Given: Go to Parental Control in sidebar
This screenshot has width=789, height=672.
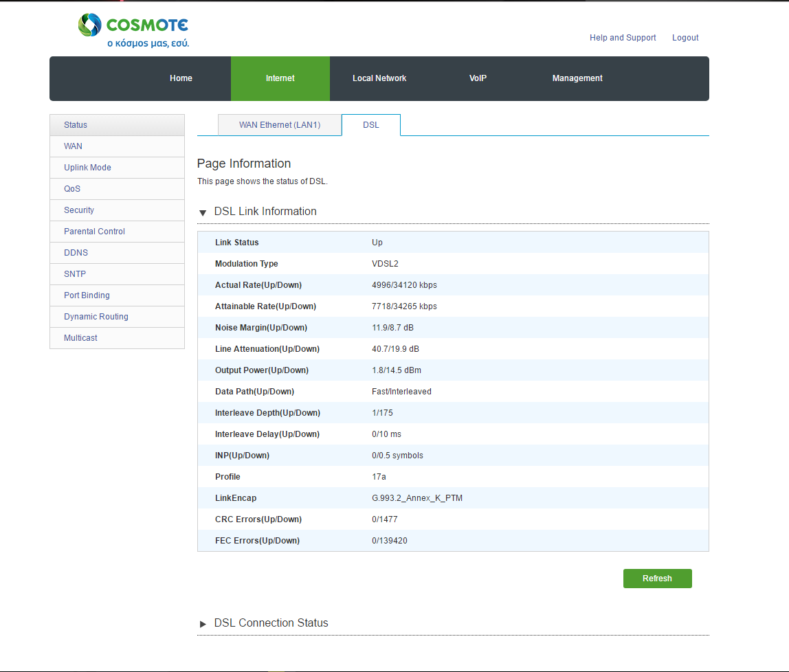Looking at the screenshot, I should [94, 232].
